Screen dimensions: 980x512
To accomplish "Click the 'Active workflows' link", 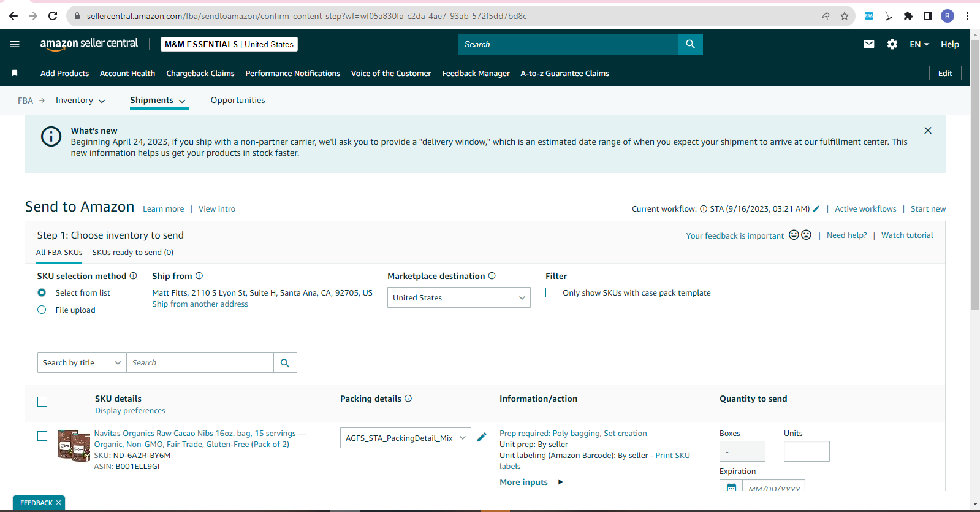I will click(865, 209).
